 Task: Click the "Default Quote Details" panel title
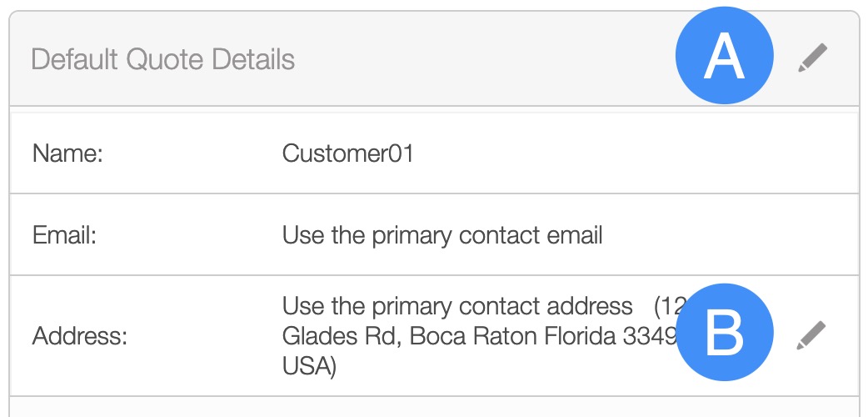click(162, 60)
